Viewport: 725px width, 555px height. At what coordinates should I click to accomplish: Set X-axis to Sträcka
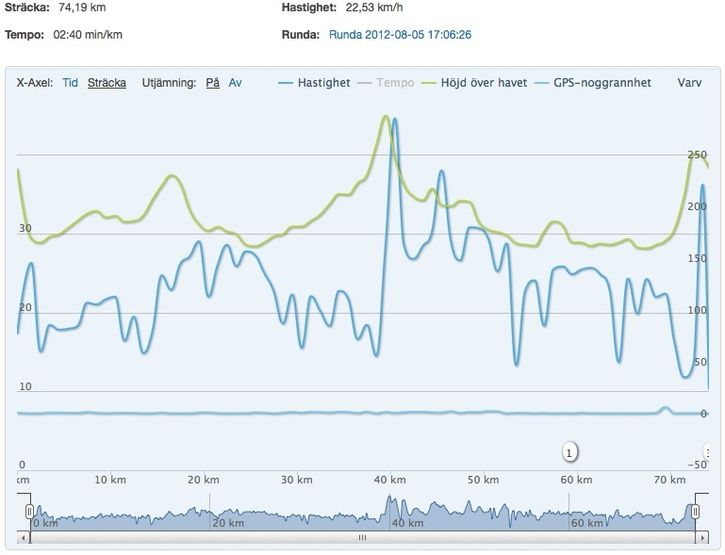coord(107,83)
